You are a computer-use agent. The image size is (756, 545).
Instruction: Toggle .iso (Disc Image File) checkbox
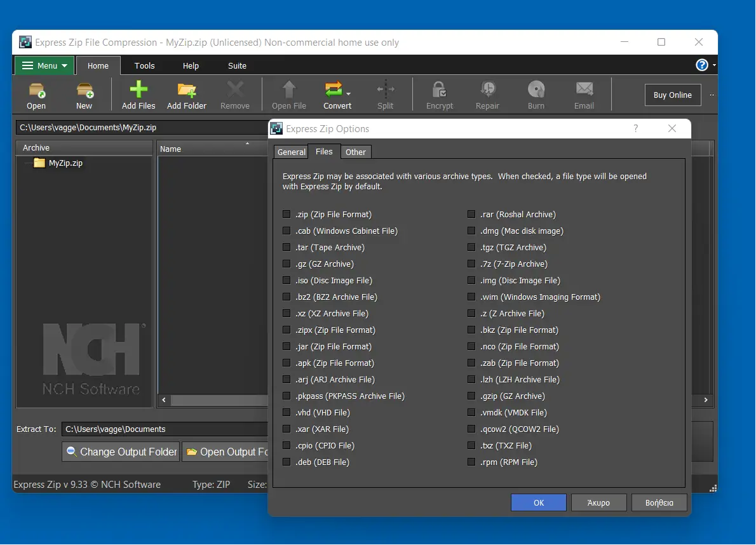coord(287,280)
